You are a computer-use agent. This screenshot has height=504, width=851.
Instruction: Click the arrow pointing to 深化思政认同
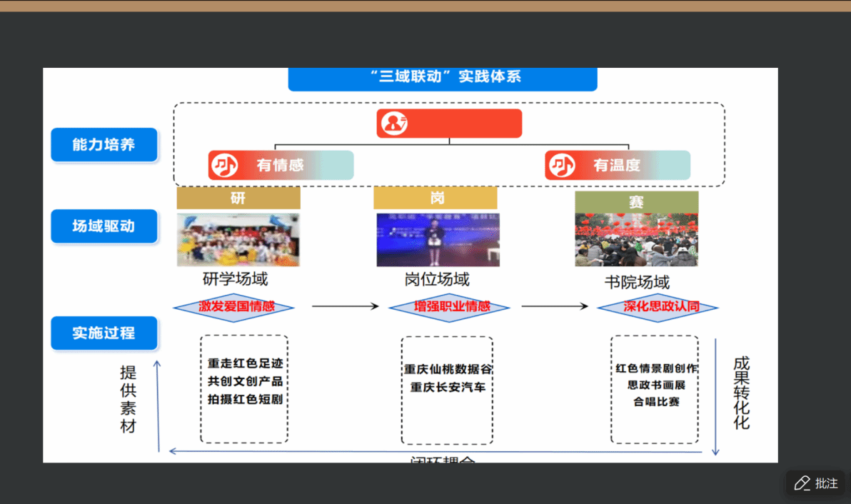tap(554, 306)
